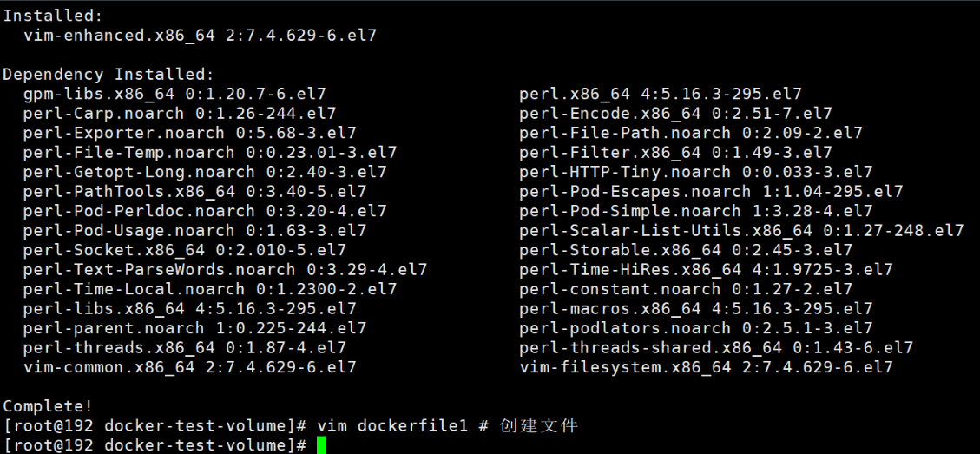The width and height of the screenshot is (980, 454).
Task: Click vim-enhanced.x86_64 package entry
Action: (200, 36)
